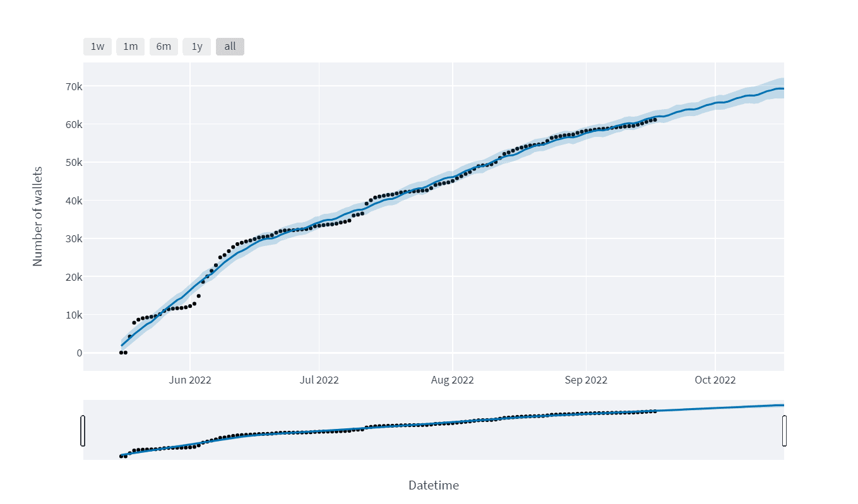Click the range slider mini chart
Screen dimensions: 858x504
point(434,430)
